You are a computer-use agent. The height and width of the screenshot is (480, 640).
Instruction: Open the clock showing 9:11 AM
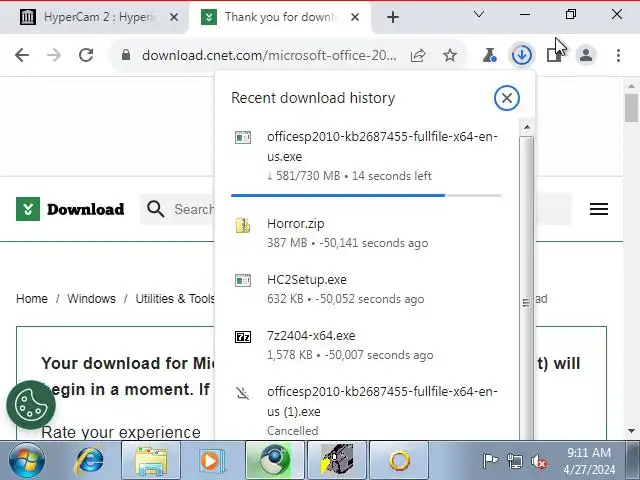pos(589,461)
